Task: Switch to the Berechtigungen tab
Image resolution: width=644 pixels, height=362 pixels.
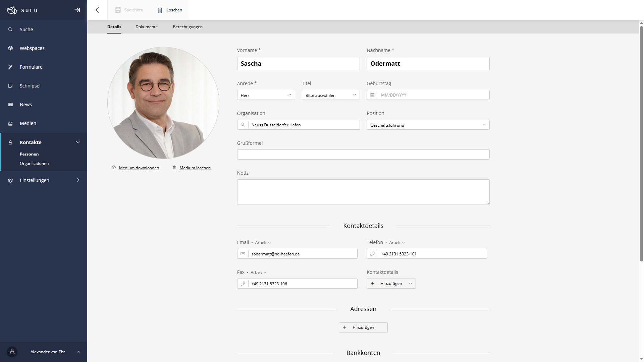Action: pos(187,27)
